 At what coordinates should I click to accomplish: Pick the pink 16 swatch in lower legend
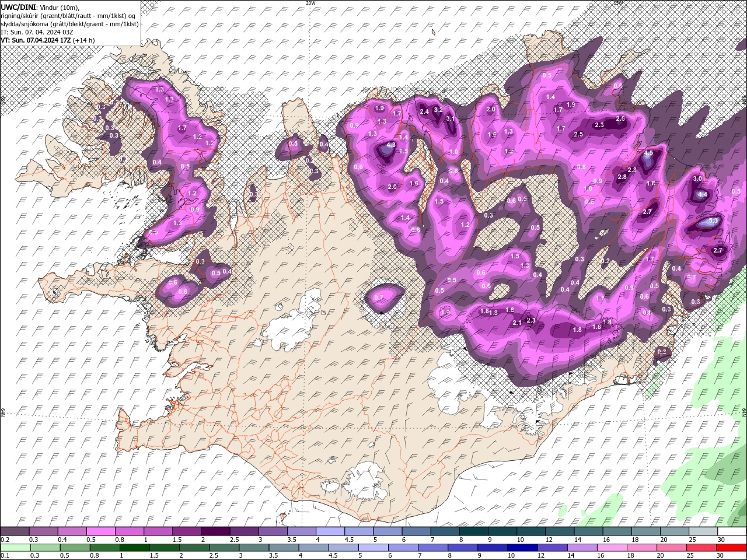click(612, 548)
